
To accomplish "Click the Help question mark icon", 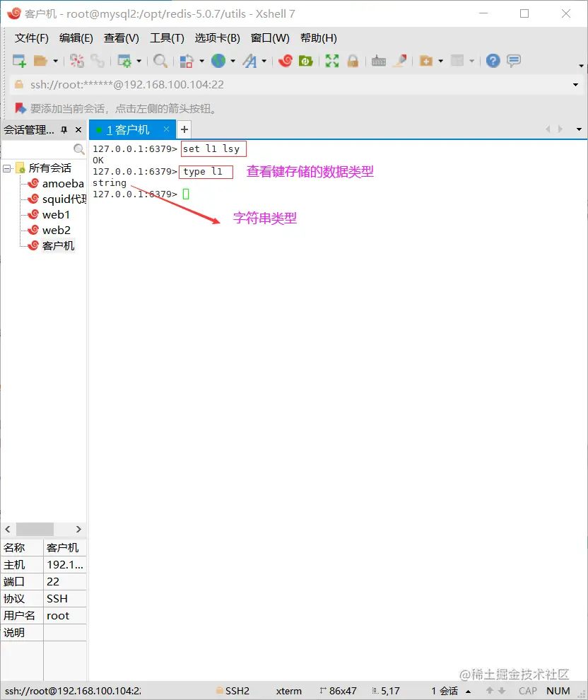I will [x=493, y=61].
